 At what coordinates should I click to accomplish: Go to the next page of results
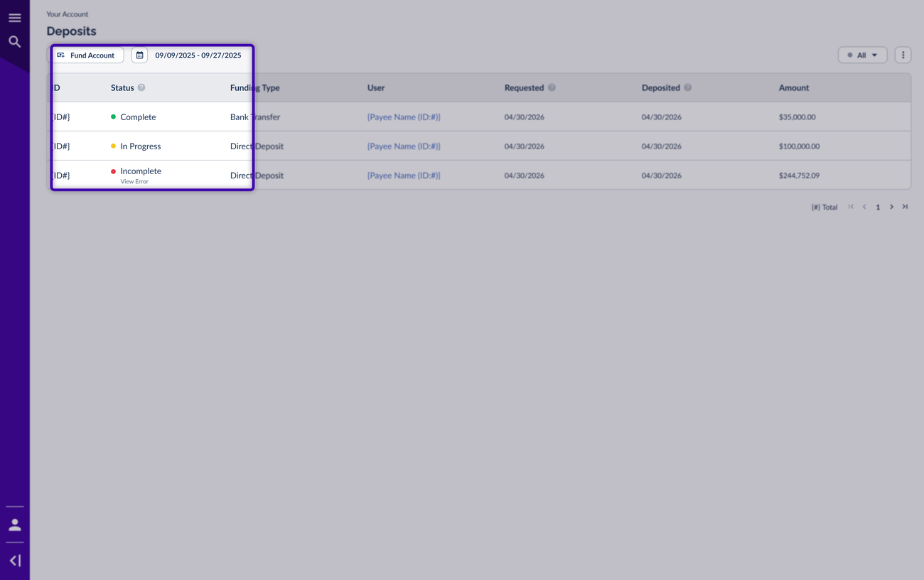click(891, 207)
